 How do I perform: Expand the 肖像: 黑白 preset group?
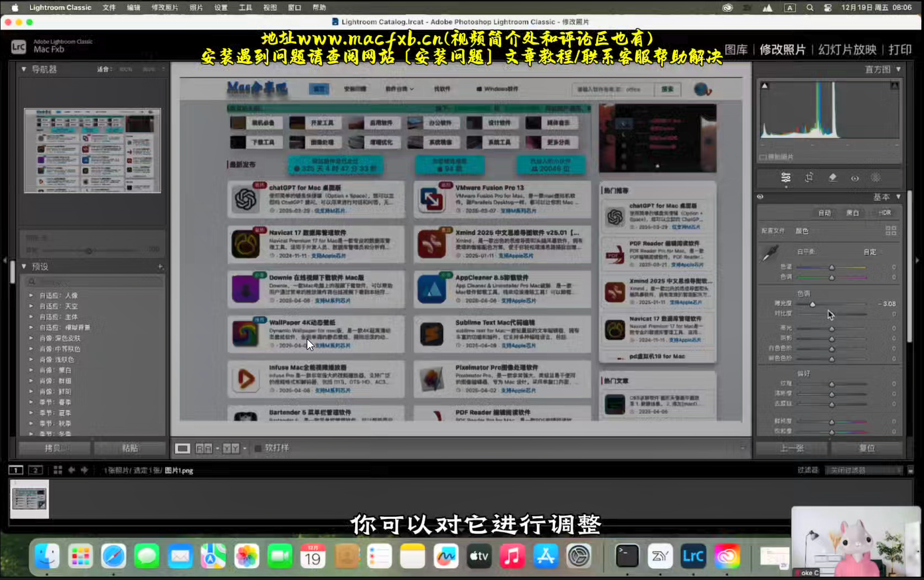click(31, 370)
